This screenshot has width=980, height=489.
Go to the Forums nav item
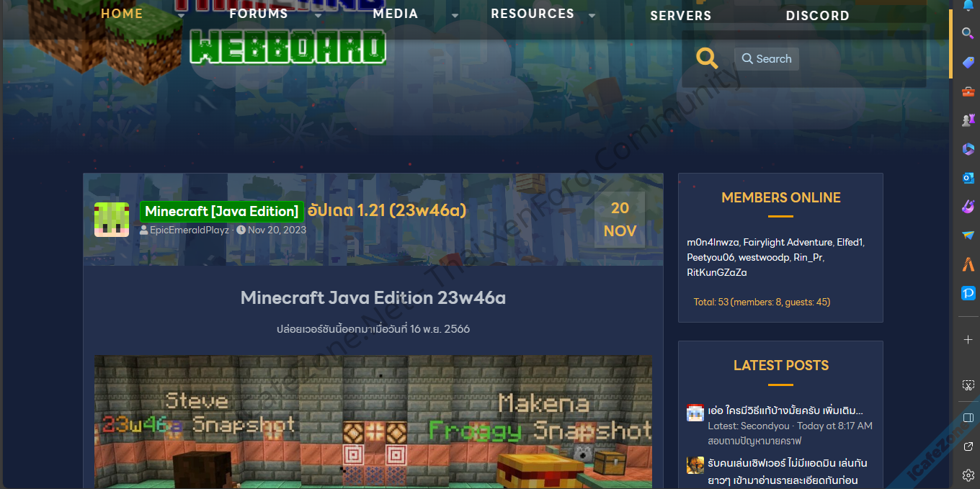tap(259, 14)
